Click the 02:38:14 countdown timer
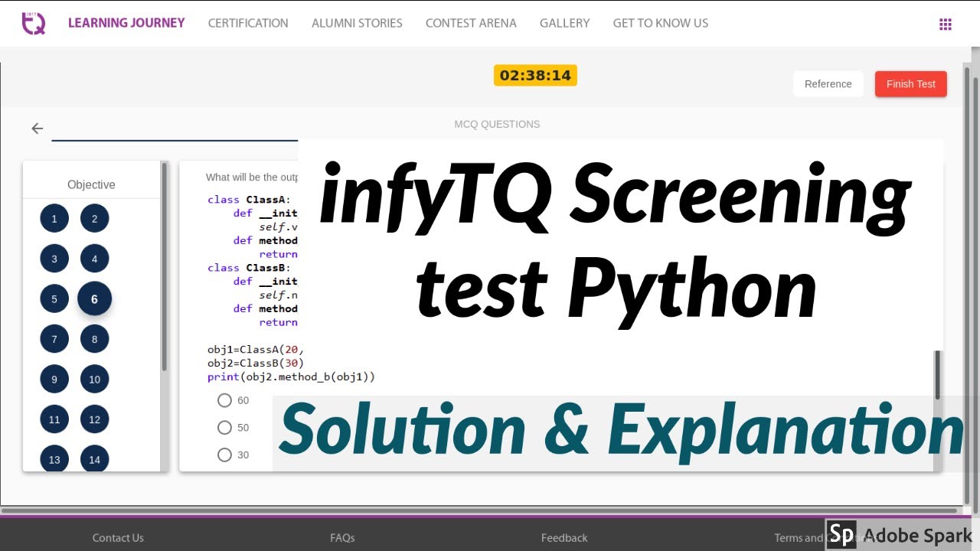The image size is (980, 551). click(535, 75)
